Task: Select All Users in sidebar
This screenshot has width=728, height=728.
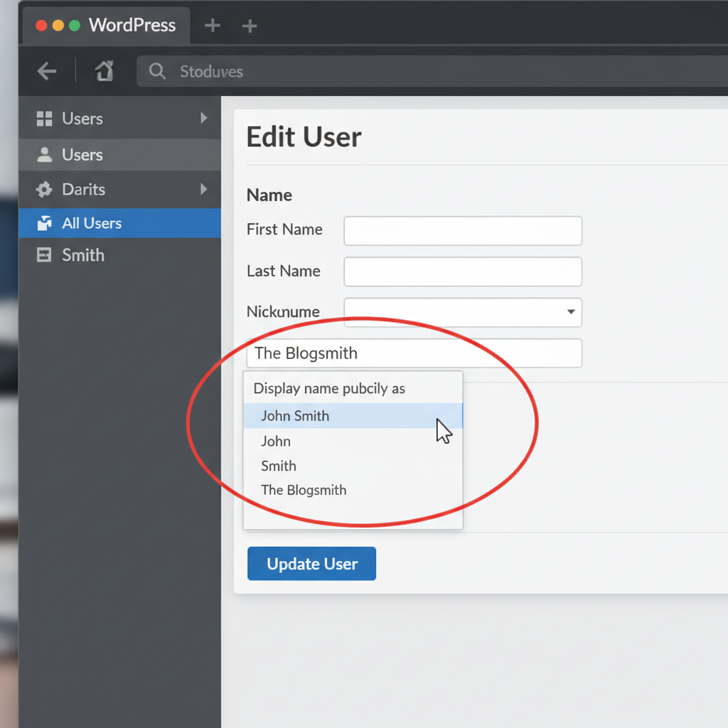Action: coord(119,223)
